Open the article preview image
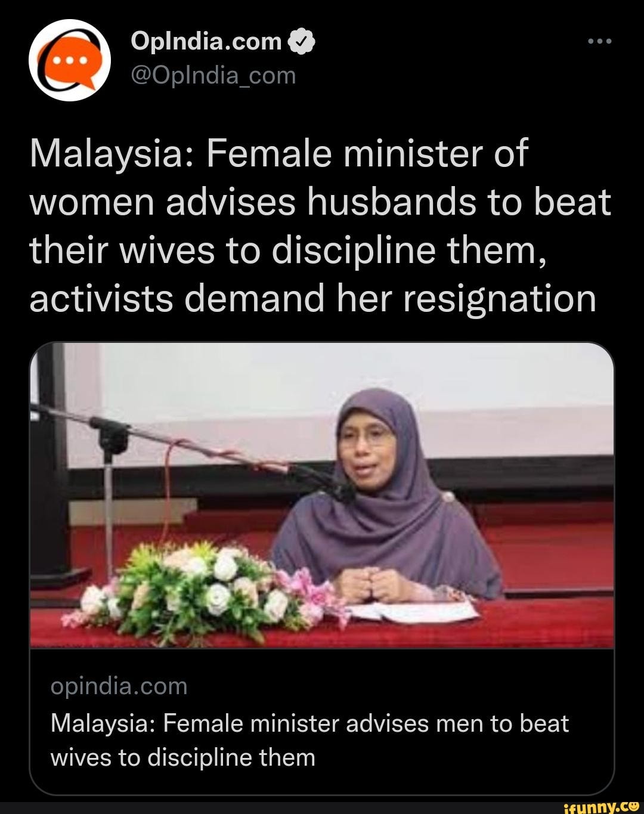 321,495
